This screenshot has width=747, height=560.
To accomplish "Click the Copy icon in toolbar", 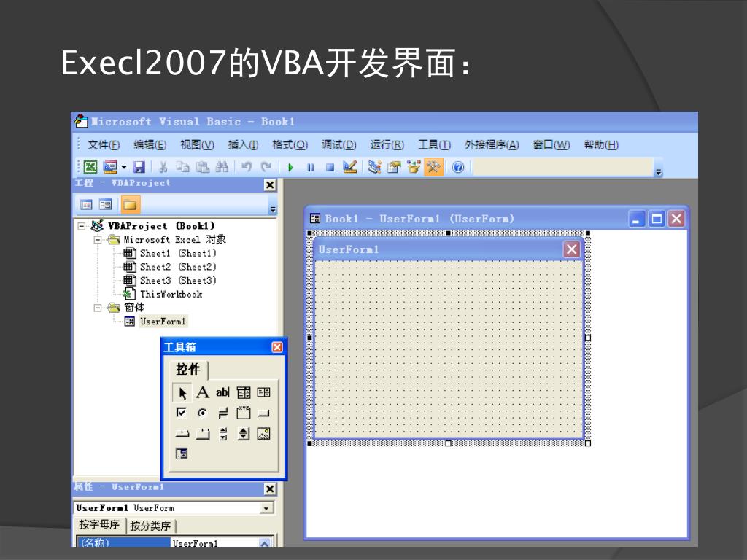I will coord(182,167).
